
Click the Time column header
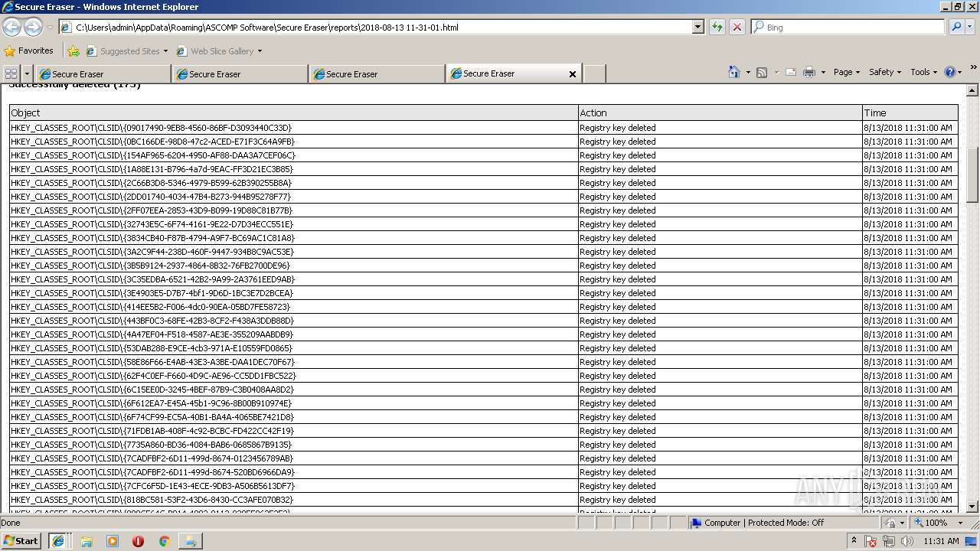tap(910, 112)
